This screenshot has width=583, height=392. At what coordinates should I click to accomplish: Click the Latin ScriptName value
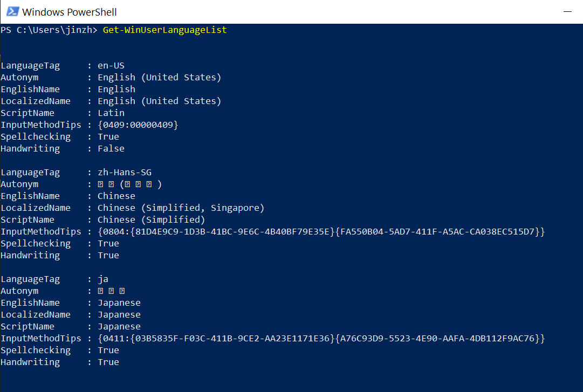point(111,113)
